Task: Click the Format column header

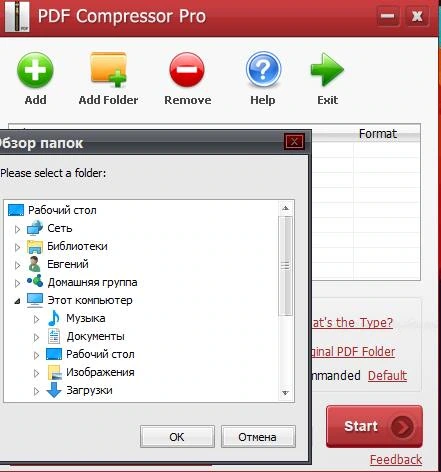Action: [378, 134]
